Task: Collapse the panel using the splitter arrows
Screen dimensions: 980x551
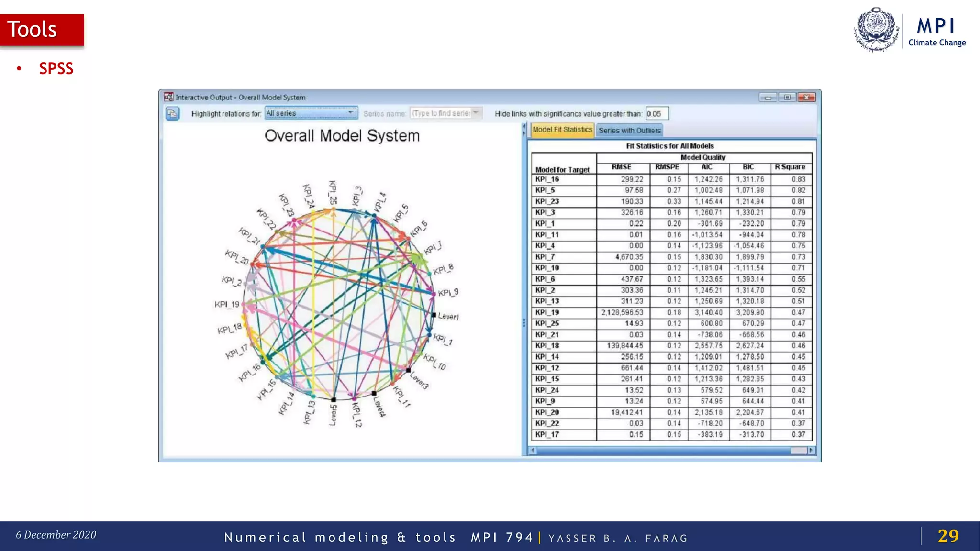Action: [524, 129]
